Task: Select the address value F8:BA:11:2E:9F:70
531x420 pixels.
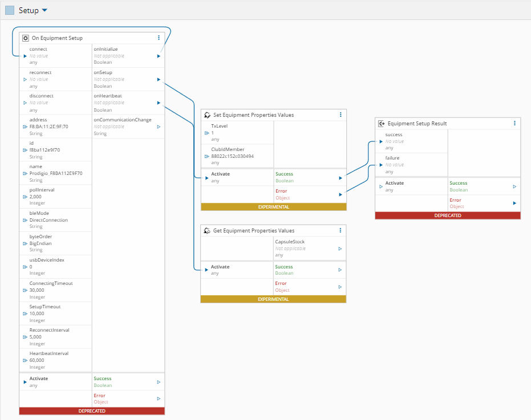Action: (x=48, y=127)
